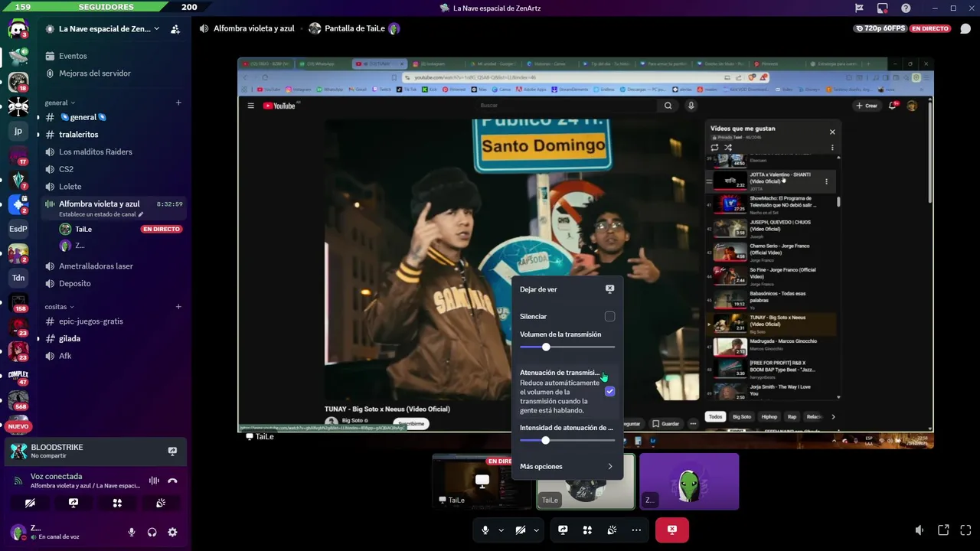Open the jp server

[x=18, y=131]
